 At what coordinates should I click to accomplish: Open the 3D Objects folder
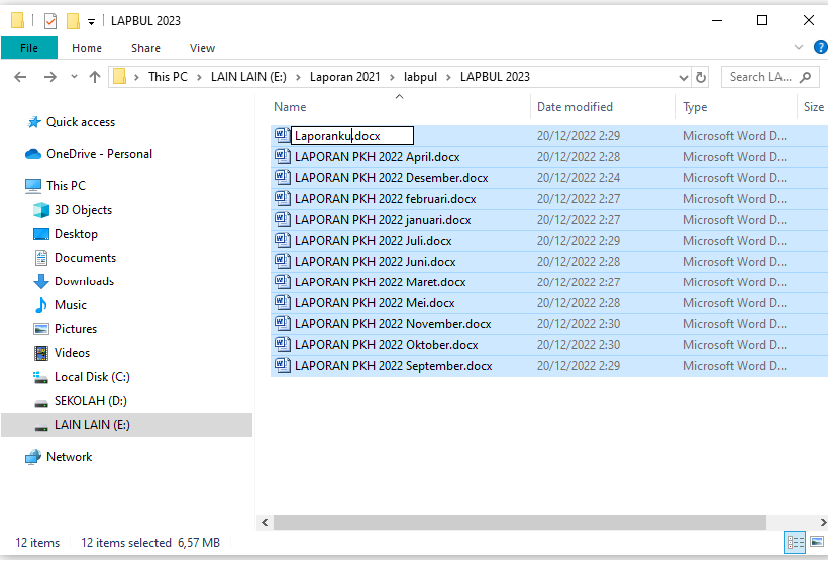point(83,210)
